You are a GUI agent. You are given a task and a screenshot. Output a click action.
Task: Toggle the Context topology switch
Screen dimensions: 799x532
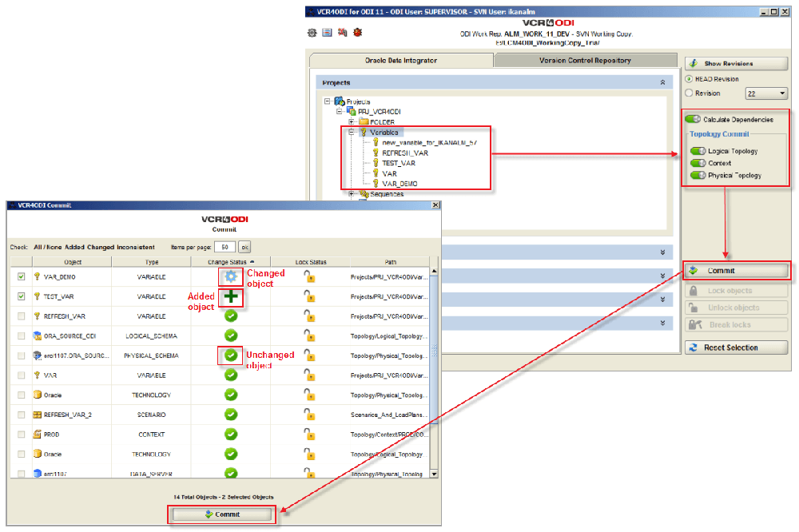pyautogui.click(x=698, y=163)
